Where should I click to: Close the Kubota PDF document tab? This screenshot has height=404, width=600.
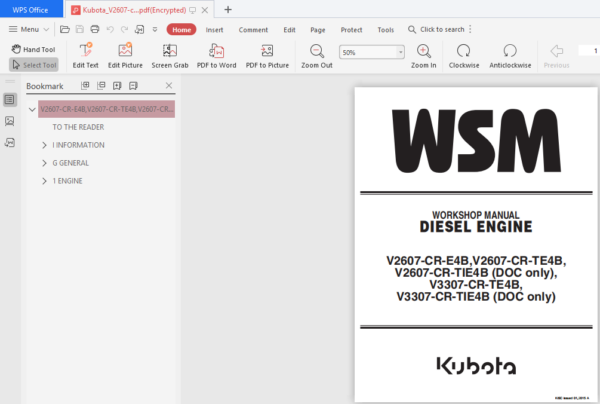[205, 10]
